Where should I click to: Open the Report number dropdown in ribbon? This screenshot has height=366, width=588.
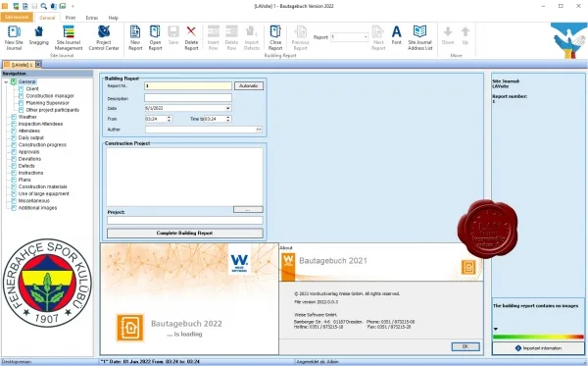coord(366,37)
